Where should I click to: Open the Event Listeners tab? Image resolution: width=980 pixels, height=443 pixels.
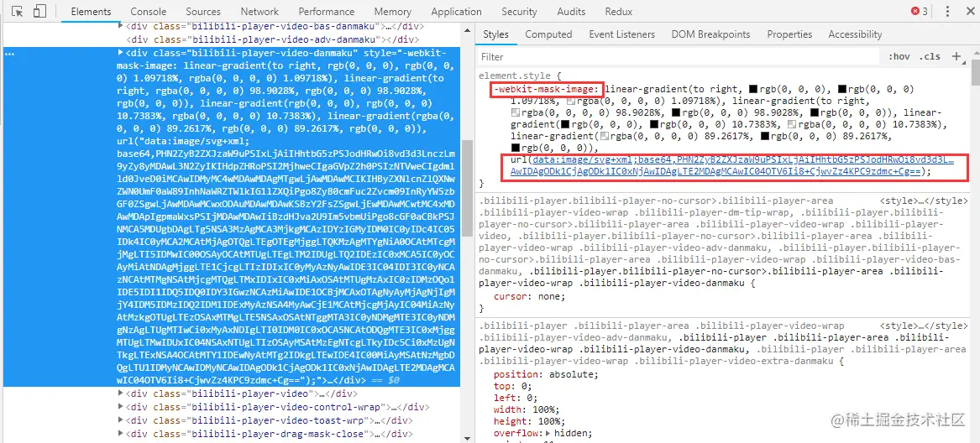(622, 34)
